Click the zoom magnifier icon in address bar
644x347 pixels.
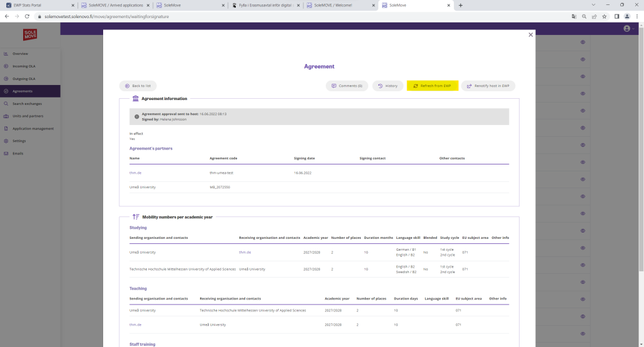(584, 16)
